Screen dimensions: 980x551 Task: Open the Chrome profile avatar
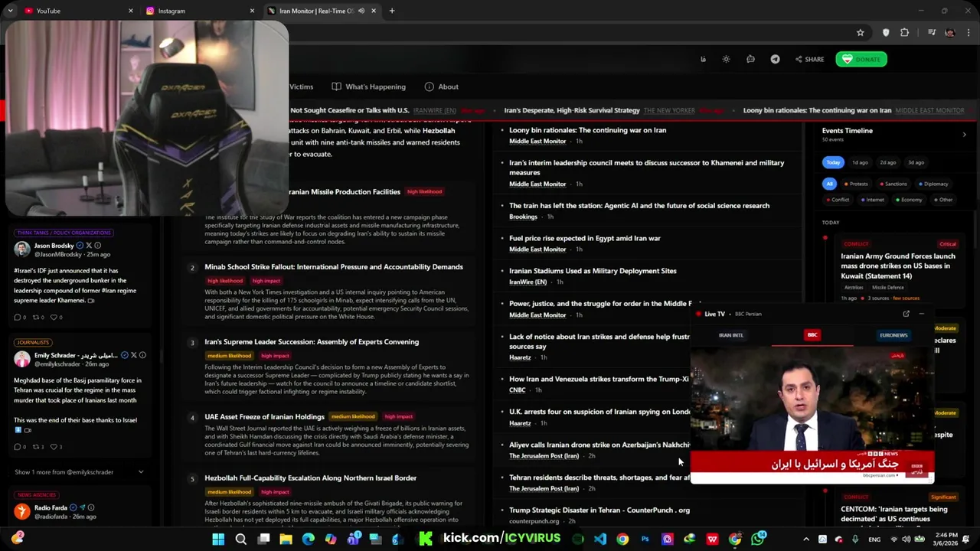[x=950, y=32]
